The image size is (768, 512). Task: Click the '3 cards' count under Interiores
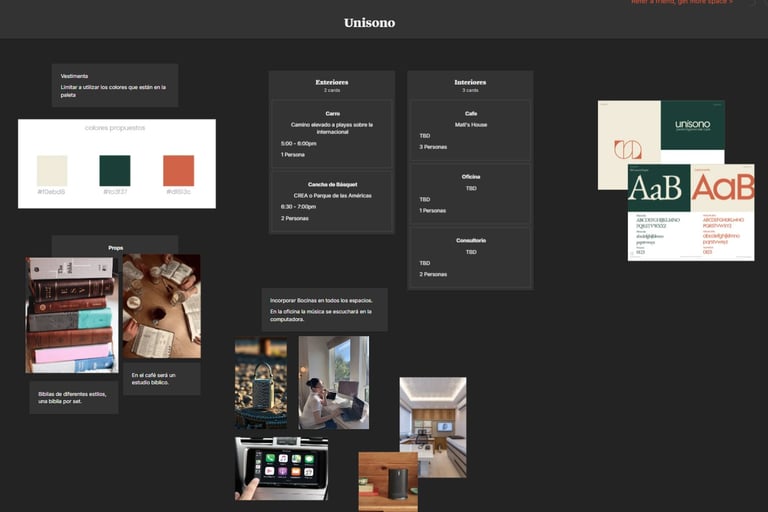click(470, 90)
